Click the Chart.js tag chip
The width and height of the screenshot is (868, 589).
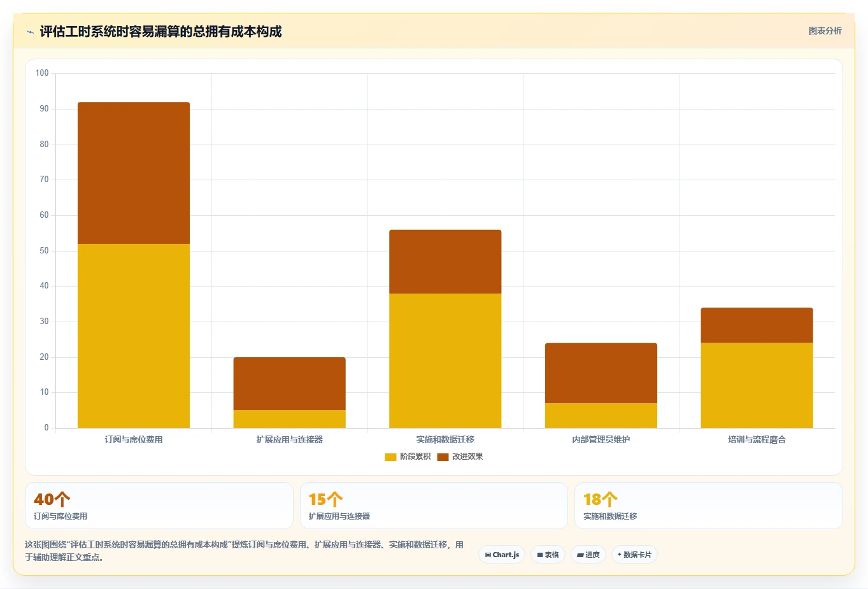tap(502, 555)
